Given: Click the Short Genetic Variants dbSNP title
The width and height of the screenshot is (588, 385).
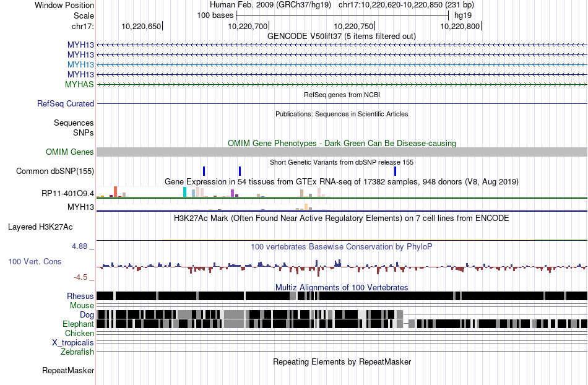Looking at the screenshot, I should [342, 162].
